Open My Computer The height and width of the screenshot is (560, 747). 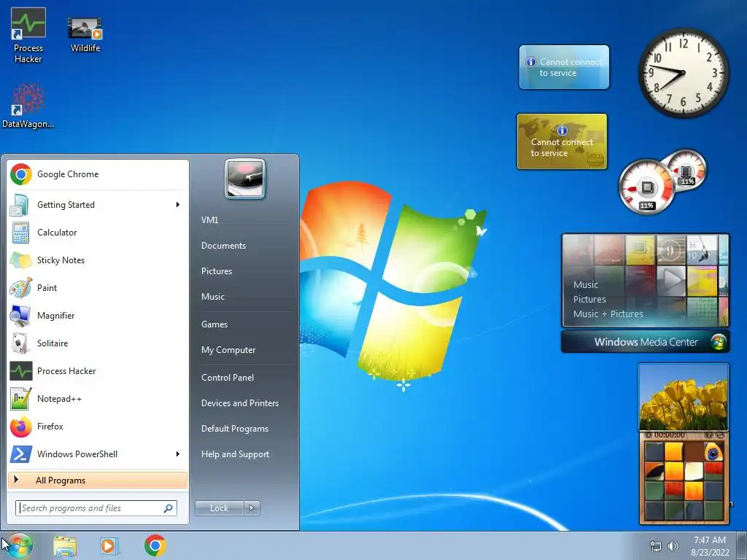(x=244, y=350)
